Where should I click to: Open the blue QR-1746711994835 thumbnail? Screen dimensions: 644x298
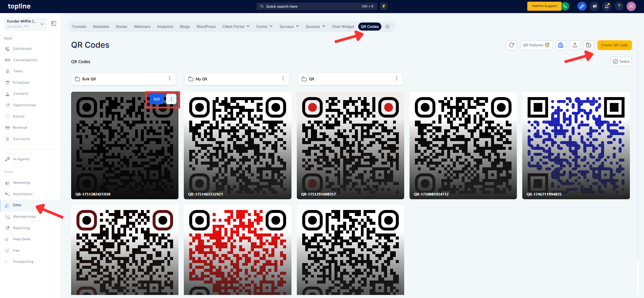click(x=576, y=145)
